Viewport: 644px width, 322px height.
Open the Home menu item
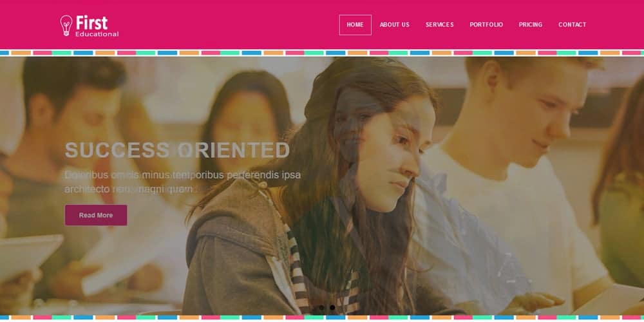click(x=355, y=24)
